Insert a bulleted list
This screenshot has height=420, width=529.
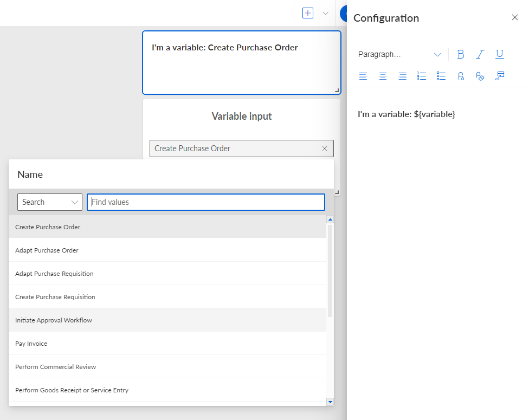[441, 76]
